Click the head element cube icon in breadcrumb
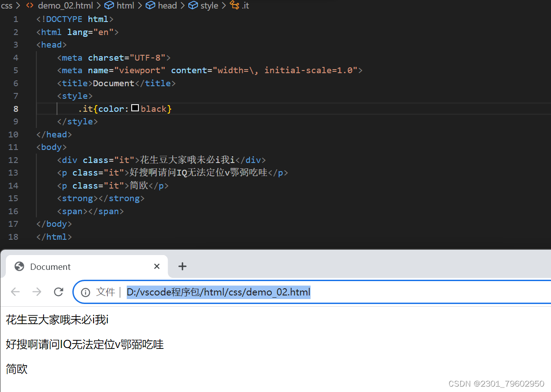 (x=151, y=6)
